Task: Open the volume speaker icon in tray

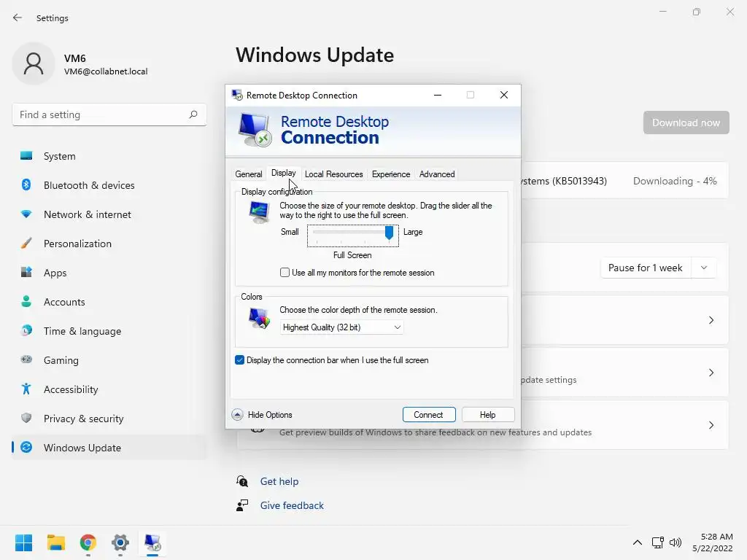Action: click(x=676, y=542)
